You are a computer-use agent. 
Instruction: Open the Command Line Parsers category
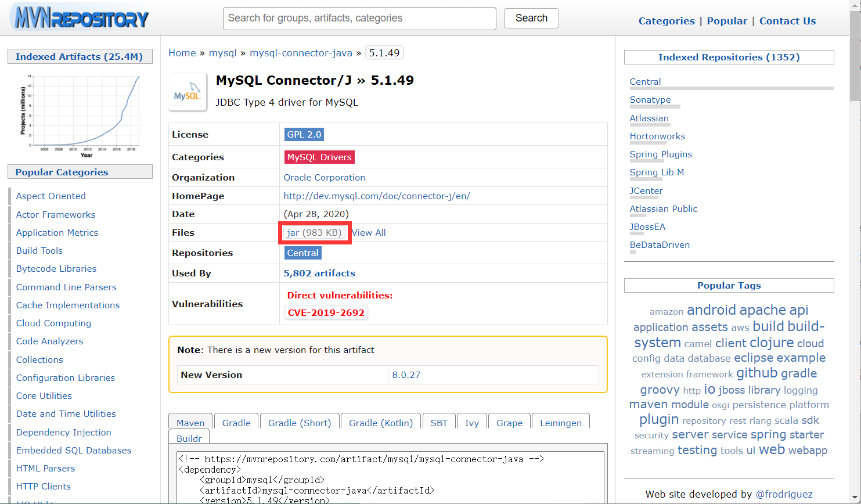tap(66, 287)
